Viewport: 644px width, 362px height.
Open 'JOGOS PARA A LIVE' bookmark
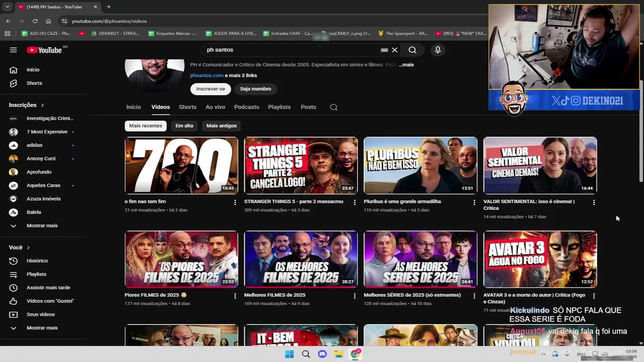[x=231, y=34]
